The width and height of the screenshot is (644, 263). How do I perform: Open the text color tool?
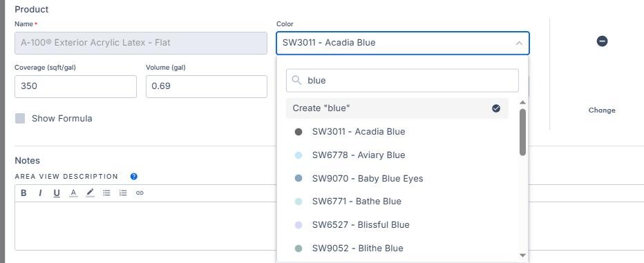coord(73,193)
